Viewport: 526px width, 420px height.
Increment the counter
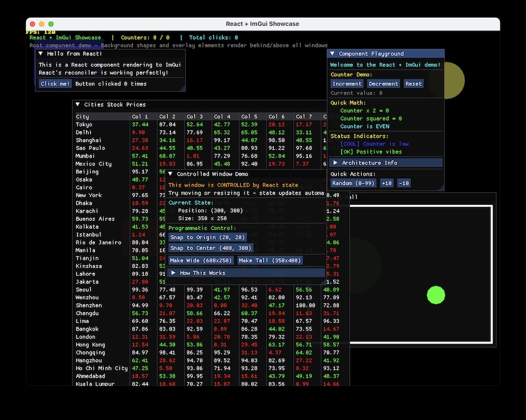click(x=347, y=84)
